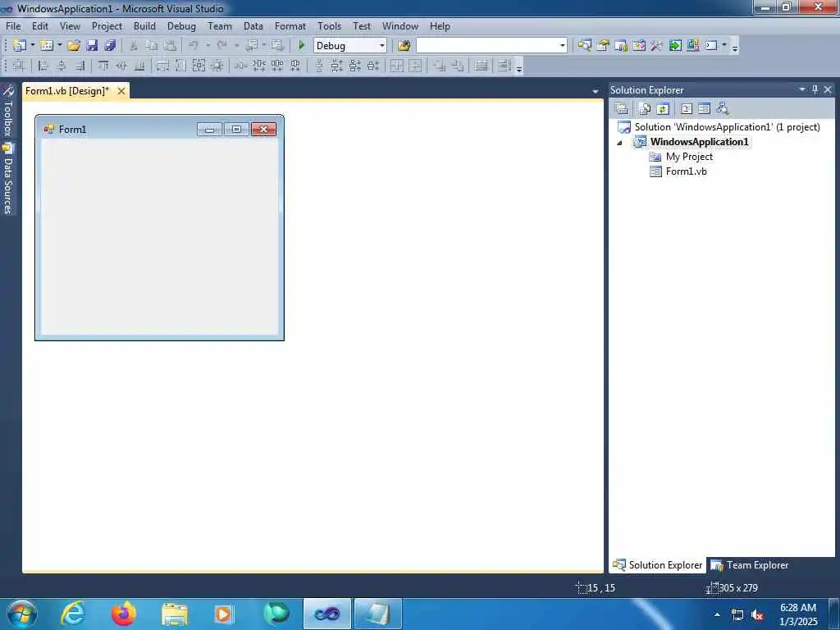Screen dimensions: 840x630
Task: Open the File menu
Action: click(13, 26)
